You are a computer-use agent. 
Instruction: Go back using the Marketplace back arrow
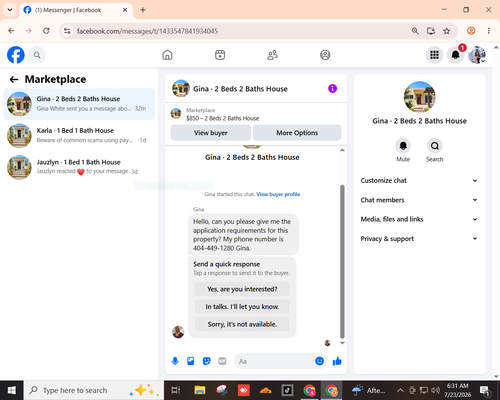[14, 79]
